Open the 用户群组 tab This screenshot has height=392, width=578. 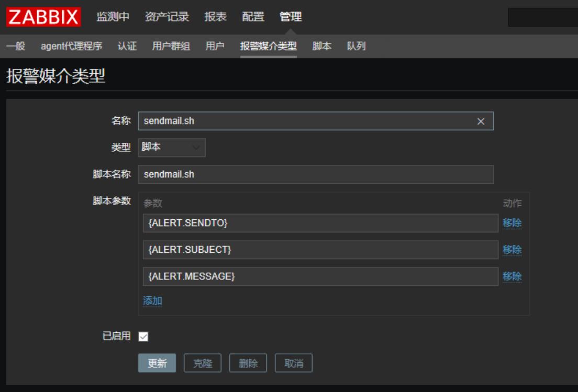click(x=171, y=46)
